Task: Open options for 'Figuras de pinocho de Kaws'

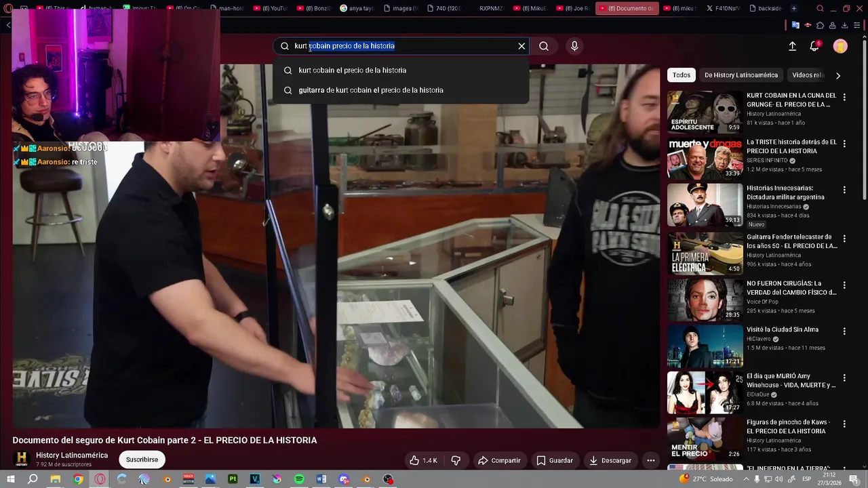Action: click(844, 424)
